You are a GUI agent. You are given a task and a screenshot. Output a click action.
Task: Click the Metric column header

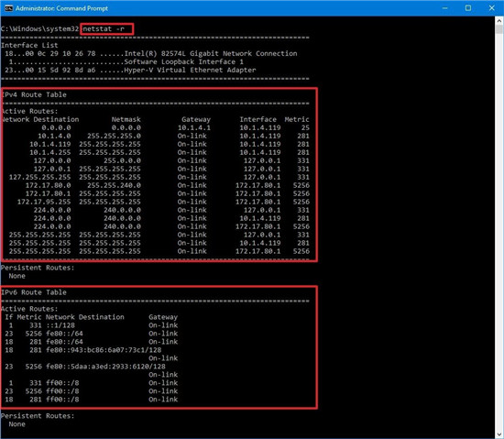click(297, 119)
